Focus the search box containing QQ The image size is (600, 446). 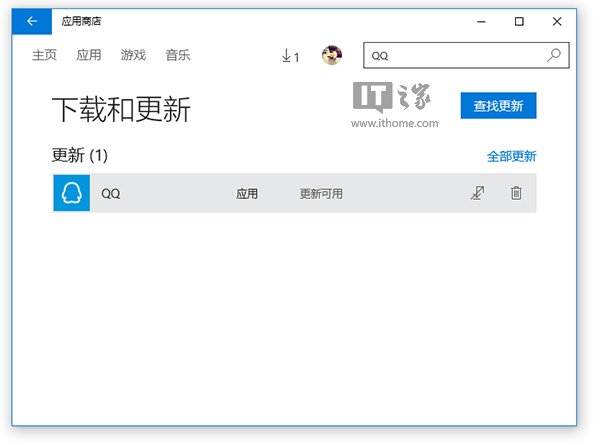tap(466, 55)
